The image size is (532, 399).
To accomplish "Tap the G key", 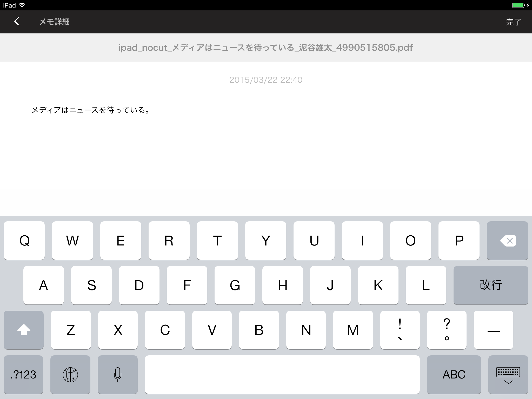I will click(235, 285).
